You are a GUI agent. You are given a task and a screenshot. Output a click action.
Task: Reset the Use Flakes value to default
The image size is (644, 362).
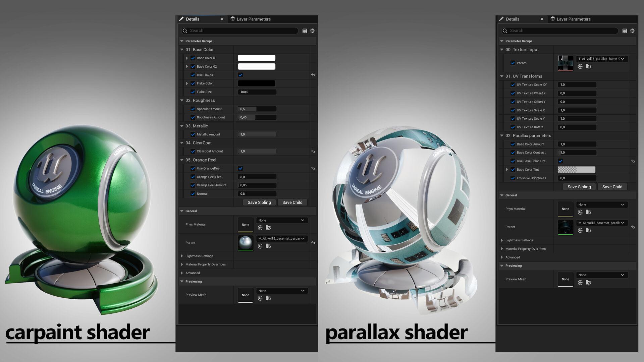click(313, 75)
